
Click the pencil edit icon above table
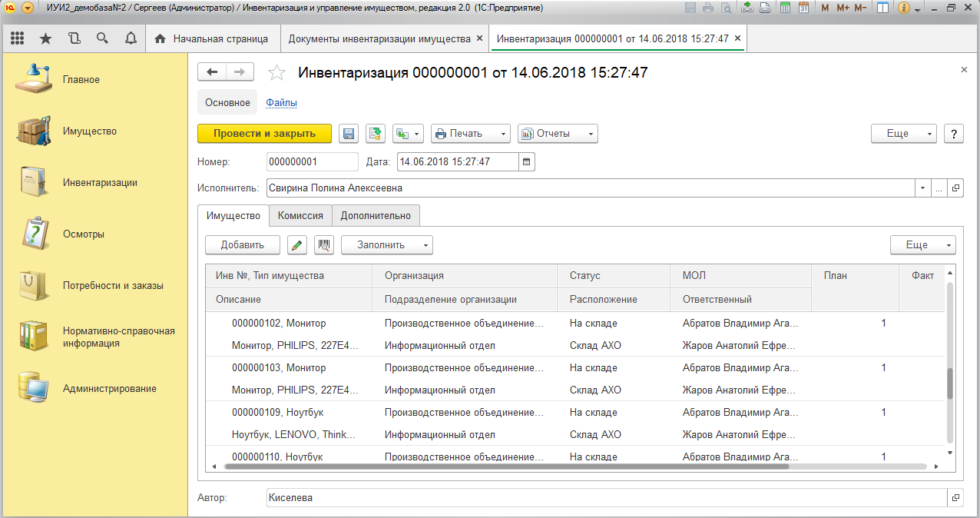coord(297,245)
